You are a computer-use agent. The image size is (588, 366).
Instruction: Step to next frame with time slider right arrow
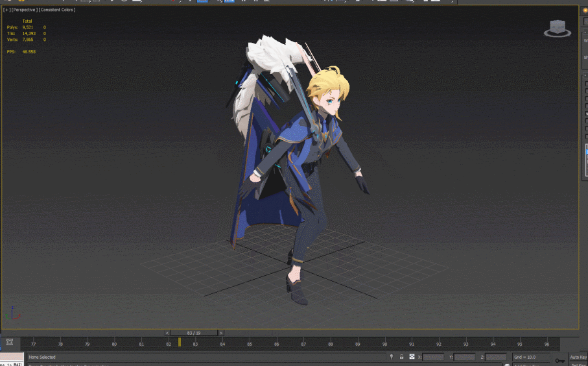coord(221,333)
